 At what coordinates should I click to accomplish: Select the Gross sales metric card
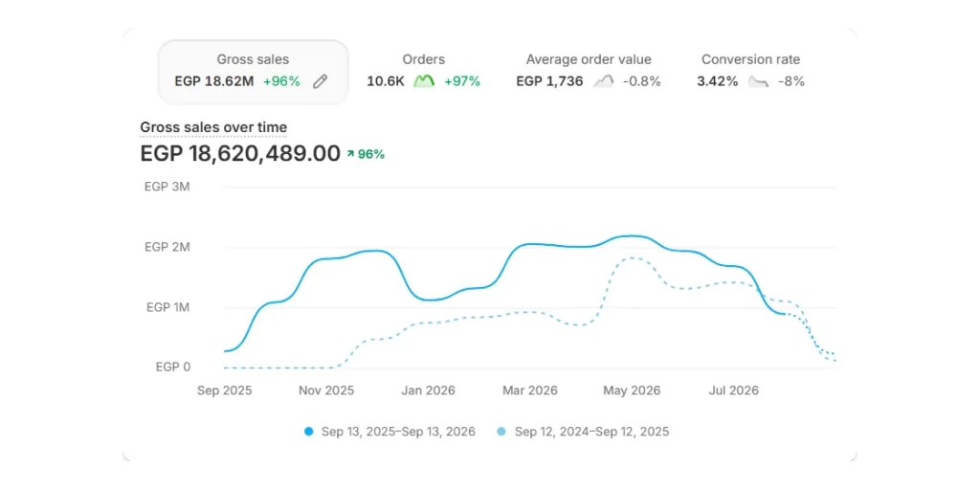[253, 72]
